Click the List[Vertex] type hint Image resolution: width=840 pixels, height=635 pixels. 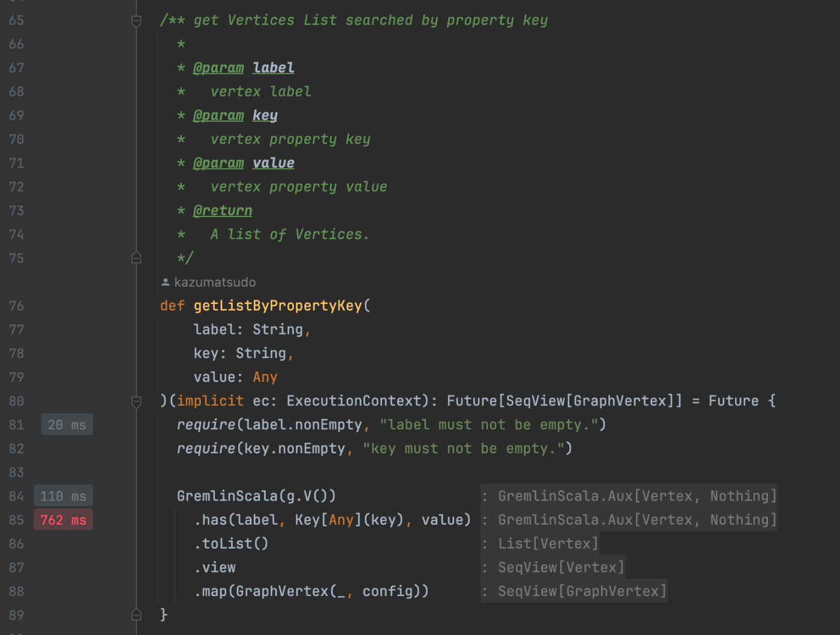click(548, 544)
